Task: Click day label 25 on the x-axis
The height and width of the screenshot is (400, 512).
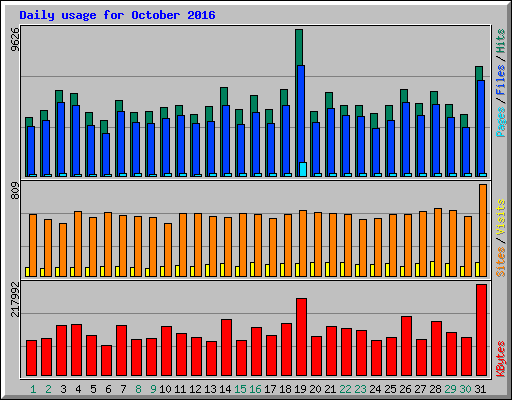Action: tap(390, 389)
